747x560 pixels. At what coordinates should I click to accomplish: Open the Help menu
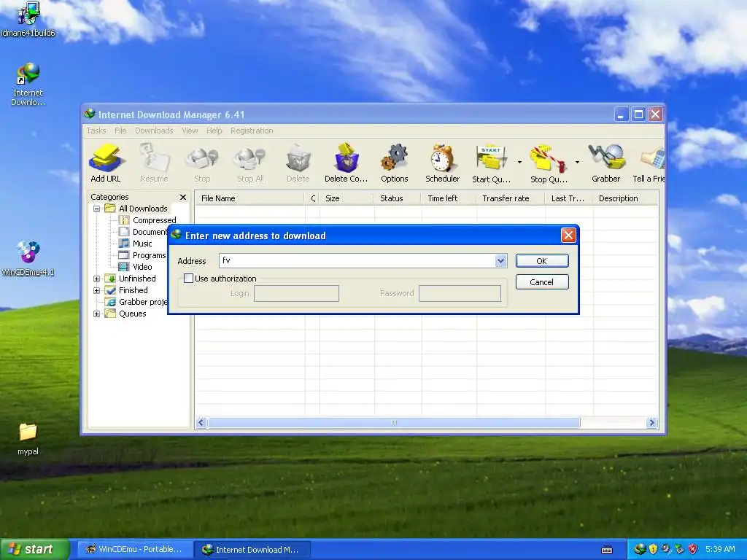click(214, 131)
